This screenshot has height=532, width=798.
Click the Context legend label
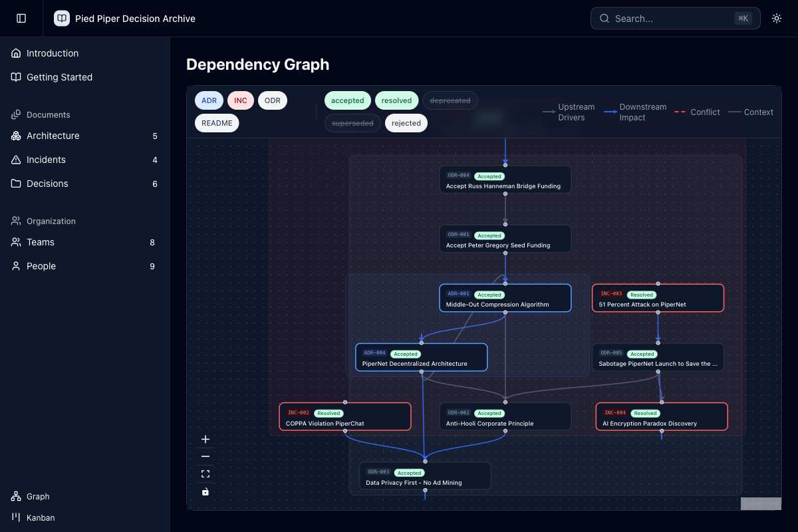[x=758, y=112]
